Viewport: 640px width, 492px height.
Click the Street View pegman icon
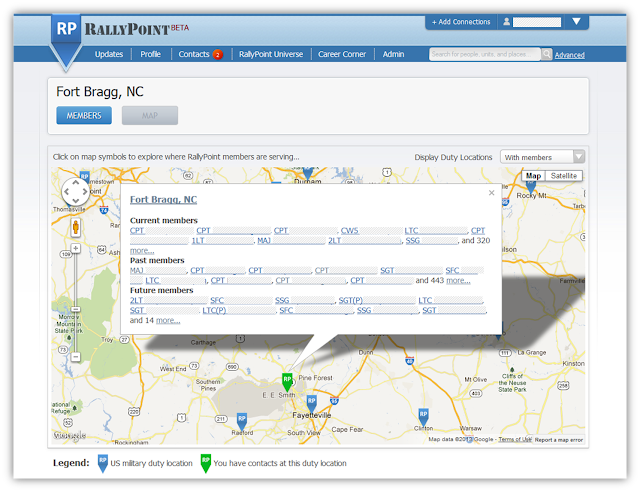(76, 227)
